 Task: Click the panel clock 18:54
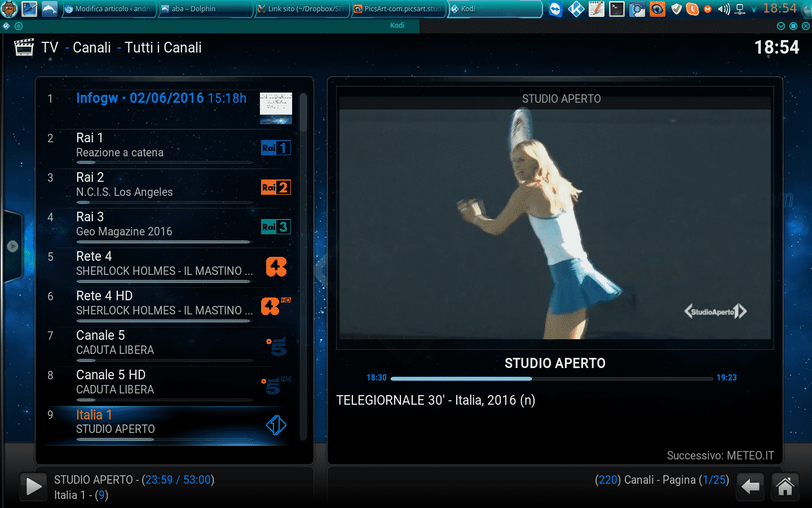(x=780, y=8)
